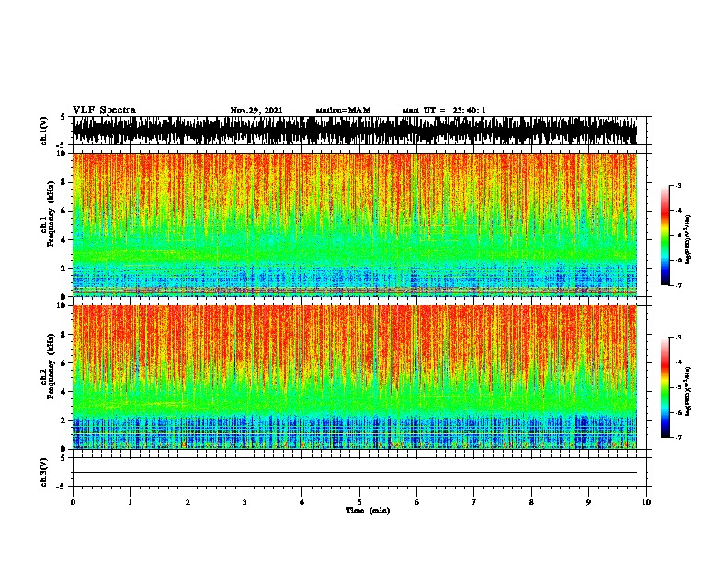Click time axis tick label "5"
728x563 pixels.
point(359,502)
